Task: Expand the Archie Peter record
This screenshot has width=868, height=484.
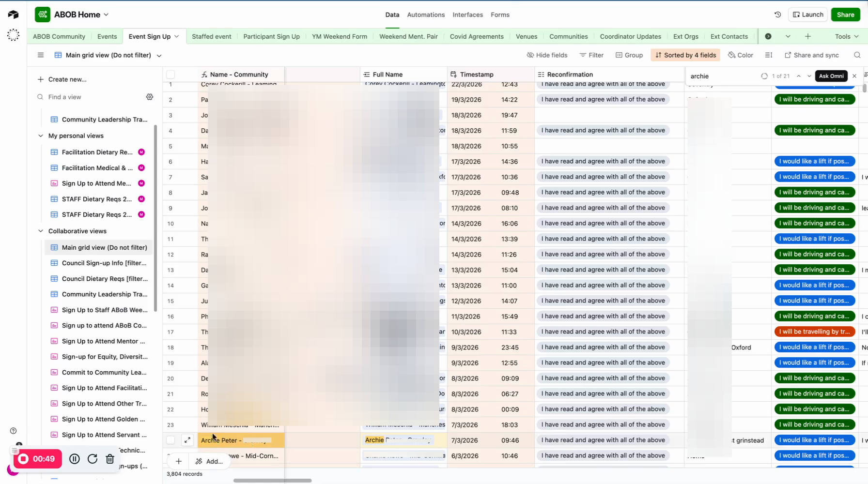Action: [x=187, y=440]
